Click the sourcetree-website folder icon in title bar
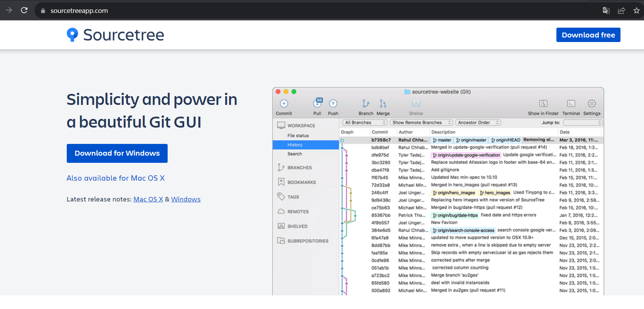This screenshot has width=644, height=309. pyautogui.click(x=407, y=92)
